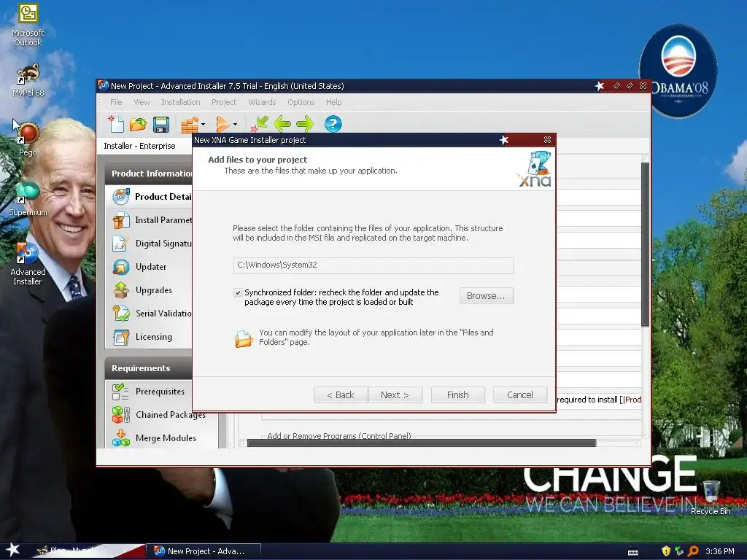Click the Merge Modules icon
Screen dimensions: 747x560
click(121, 437)
